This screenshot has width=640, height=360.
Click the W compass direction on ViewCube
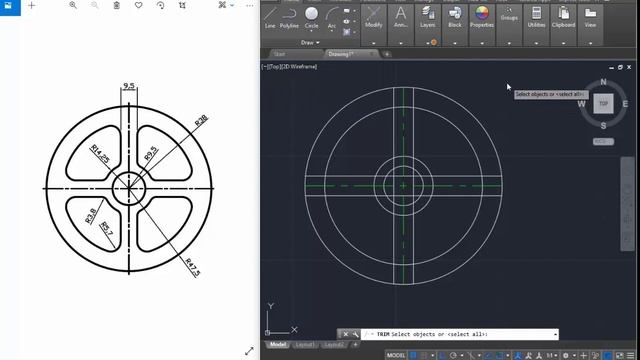(582, 104)
